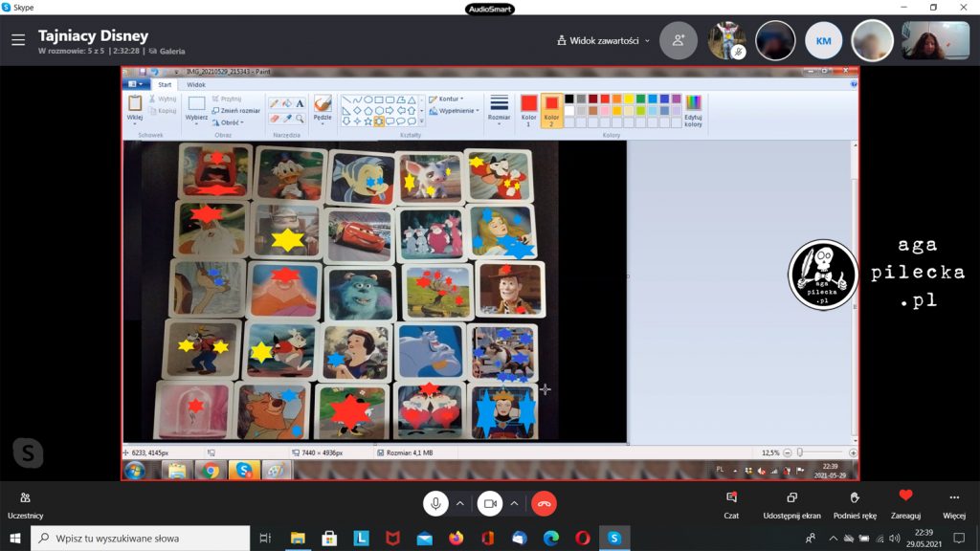Expand camera options chevron
Image resolution: width=980 pixels, height=551 pixels.
[x=514, y=503]
